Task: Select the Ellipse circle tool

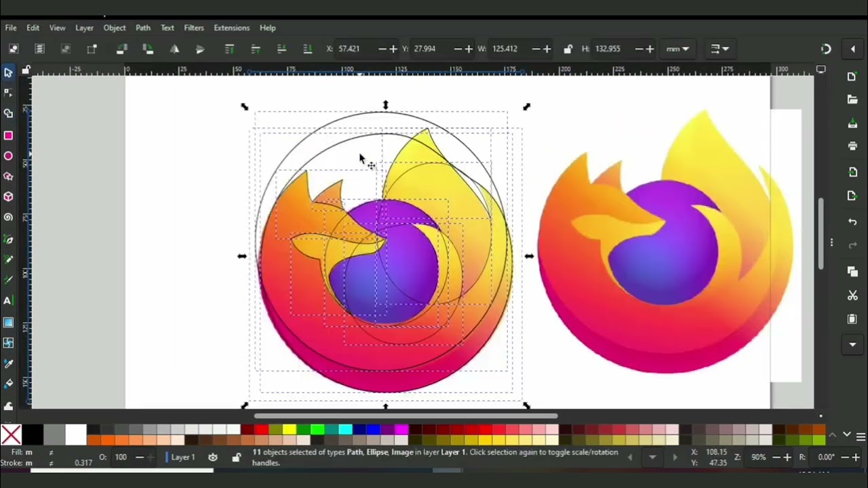Action: [8, 156]
